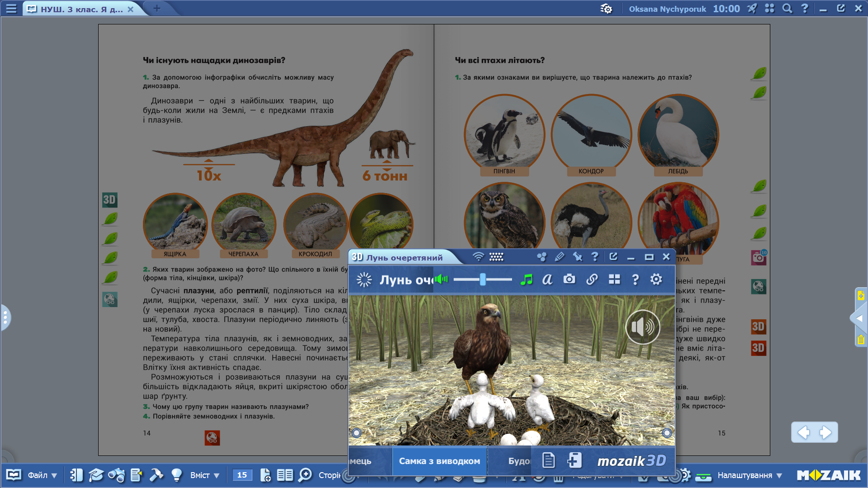Expand the left side panel dots handle
Screen dimensions: 868x488
point(5,317)
